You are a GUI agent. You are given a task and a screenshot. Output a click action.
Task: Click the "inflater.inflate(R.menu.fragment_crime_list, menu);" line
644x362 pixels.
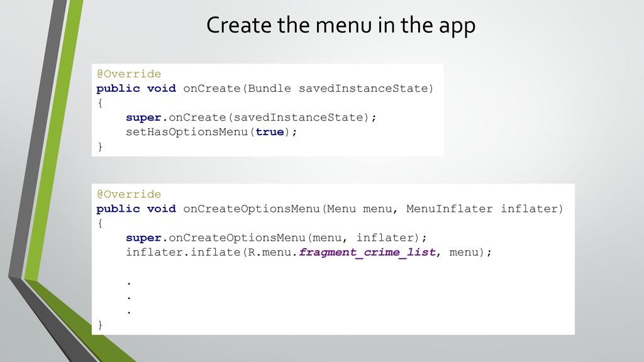pos(308,252)
